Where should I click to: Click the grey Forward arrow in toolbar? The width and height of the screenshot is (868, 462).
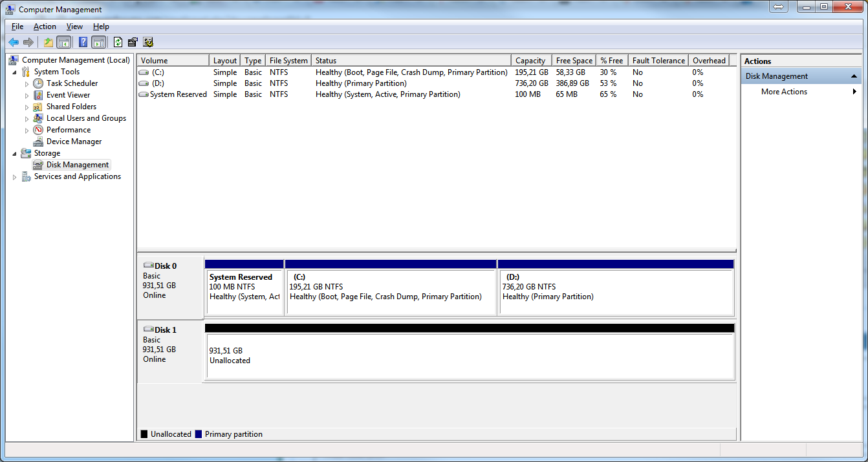point(28,42)
